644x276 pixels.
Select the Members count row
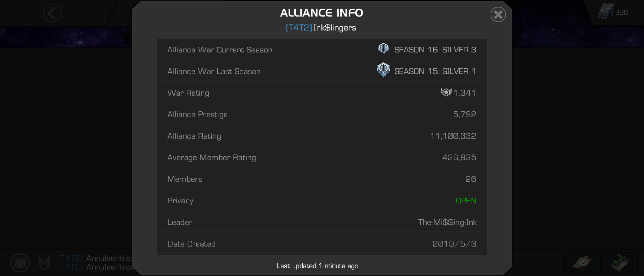322,179
